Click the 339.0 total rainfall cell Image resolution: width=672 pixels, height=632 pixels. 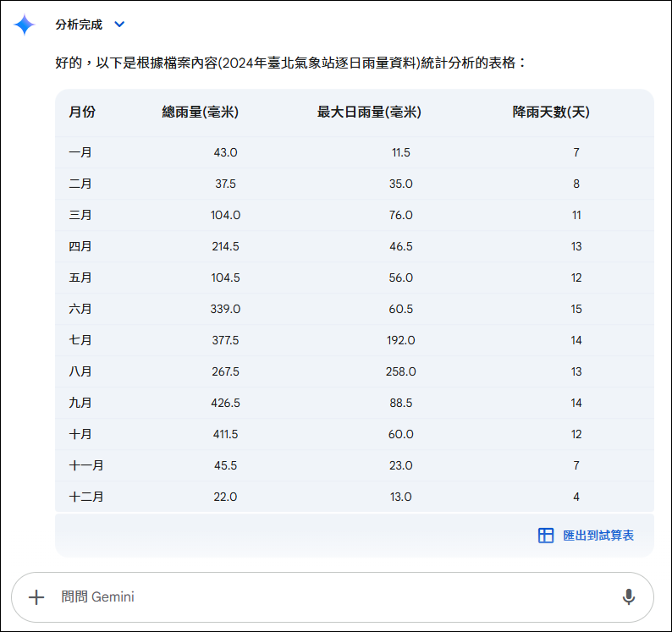coord(225,309)
